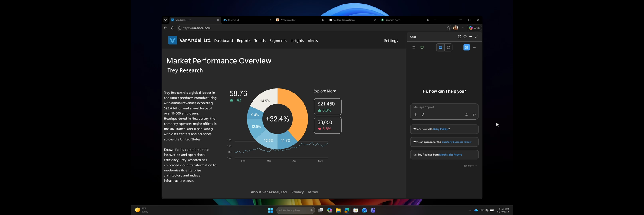The height and width of the screenshot is (215, 644).
Task: Close the Relecloud tab
Action: (270, 20)
